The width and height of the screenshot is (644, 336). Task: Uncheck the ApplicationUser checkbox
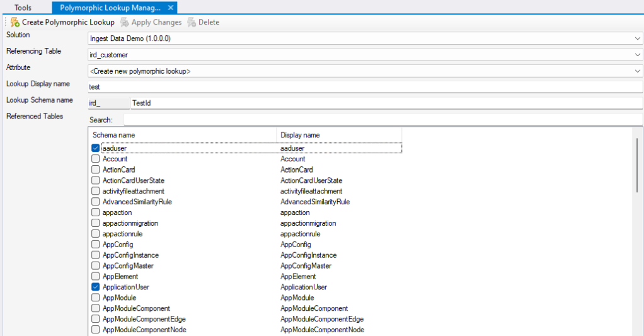click(96, 287)
